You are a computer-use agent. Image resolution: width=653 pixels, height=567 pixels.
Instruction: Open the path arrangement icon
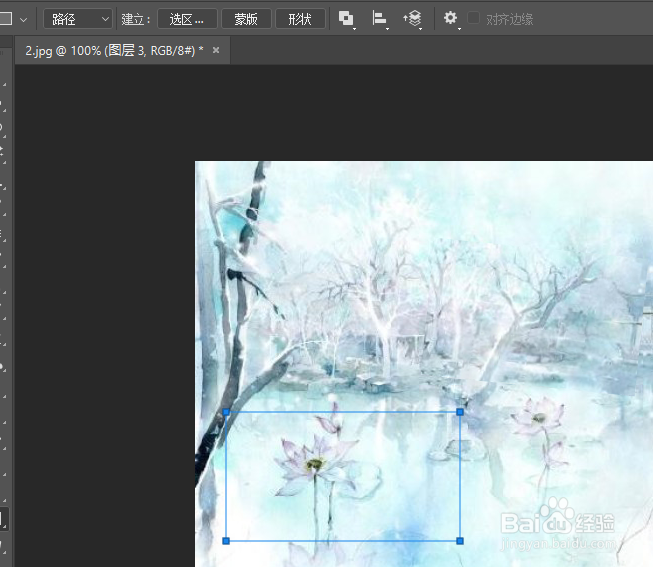(x=412, y=19)
